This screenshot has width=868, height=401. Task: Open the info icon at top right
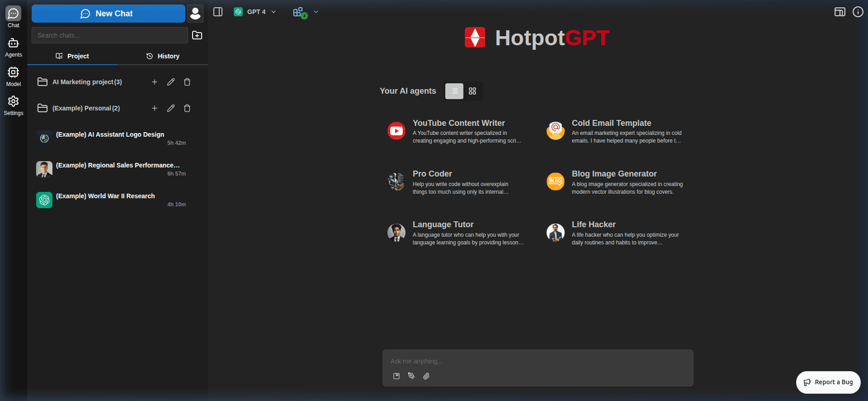click(x=858, y=12)
